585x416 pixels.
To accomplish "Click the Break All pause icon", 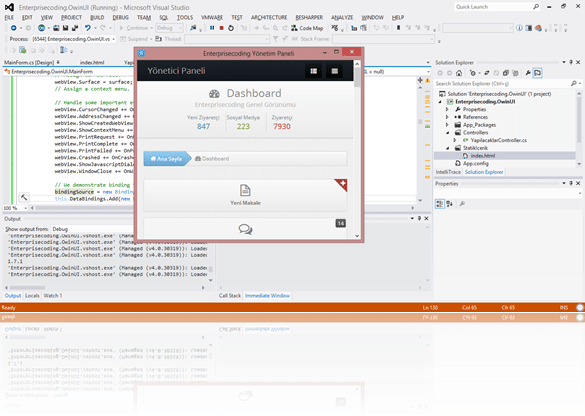I will 212,28.
